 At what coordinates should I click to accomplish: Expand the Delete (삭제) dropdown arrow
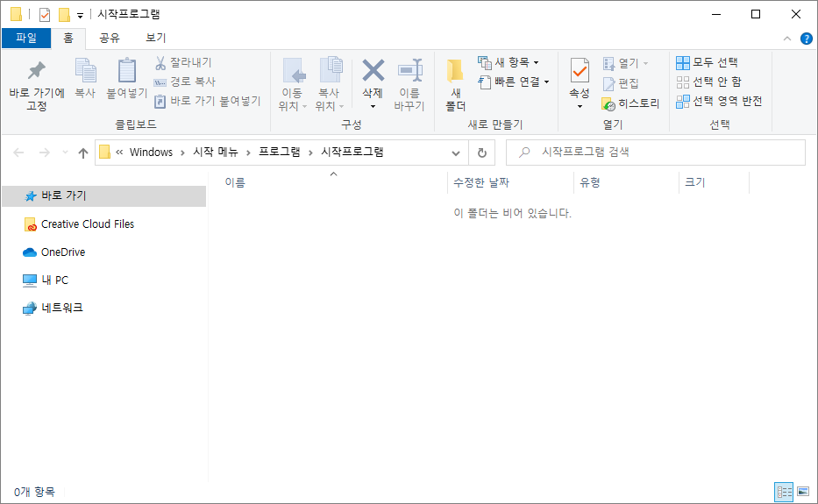[x=373, y=106]
